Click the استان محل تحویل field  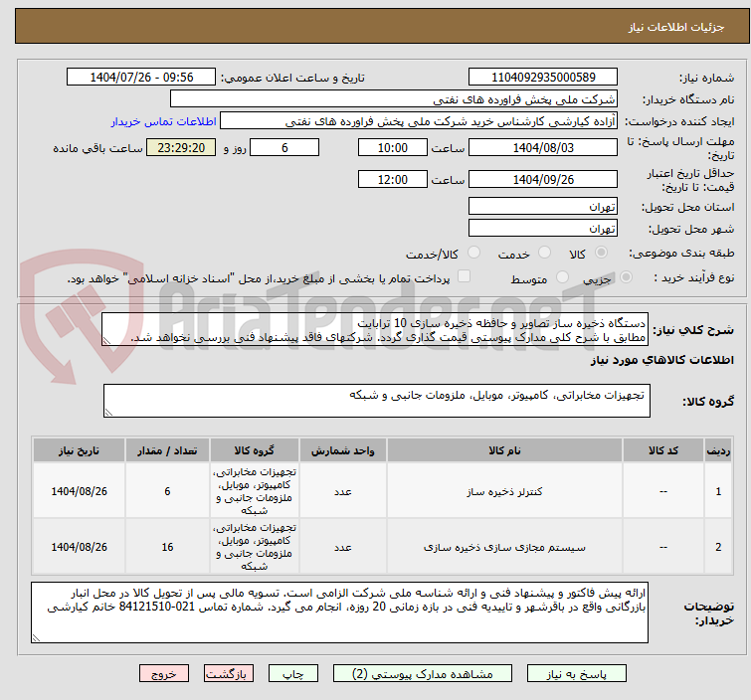pos(543,207)
